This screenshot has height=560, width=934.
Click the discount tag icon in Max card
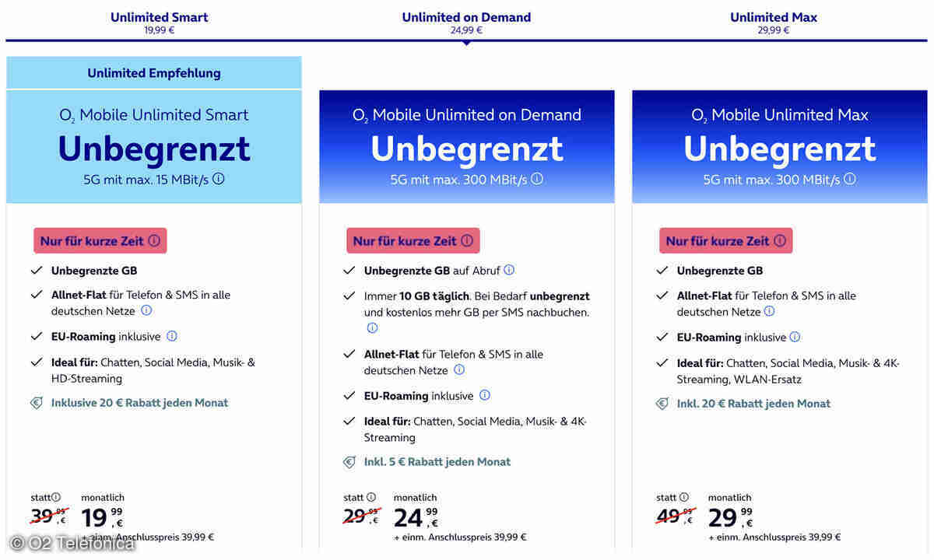(x=662, y=403)
